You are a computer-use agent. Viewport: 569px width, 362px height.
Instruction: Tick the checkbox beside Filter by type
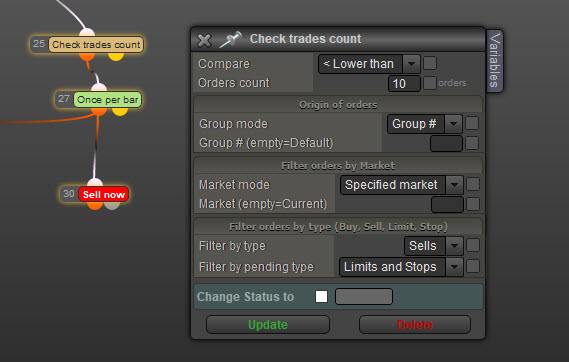(473, 245)
